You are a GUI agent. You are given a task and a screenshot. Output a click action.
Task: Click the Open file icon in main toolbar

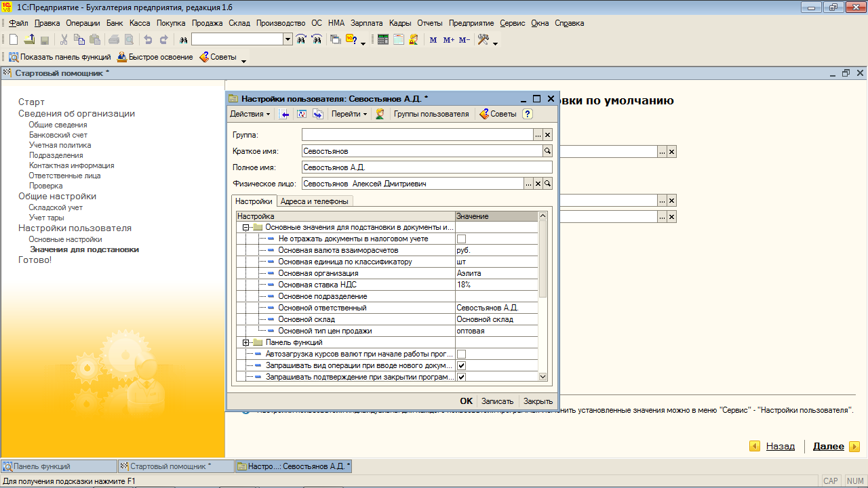29,40
